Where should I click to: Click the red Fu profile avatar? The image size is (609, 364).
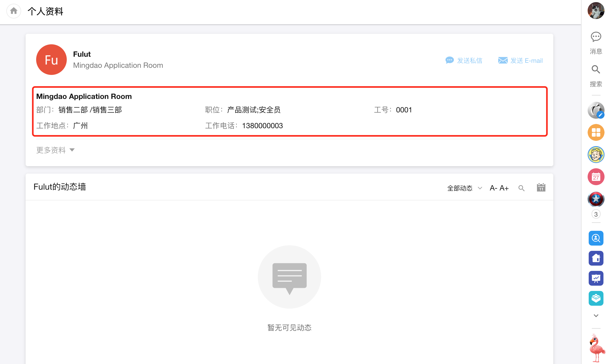tap(51, 60)
